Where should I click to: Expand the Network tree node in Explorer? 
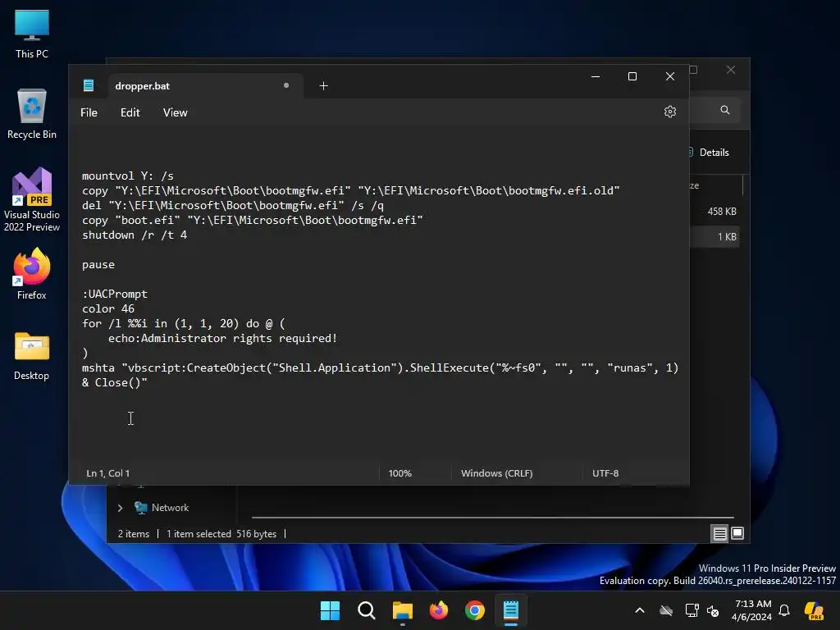pyautogui.click(x=120, y=508)
